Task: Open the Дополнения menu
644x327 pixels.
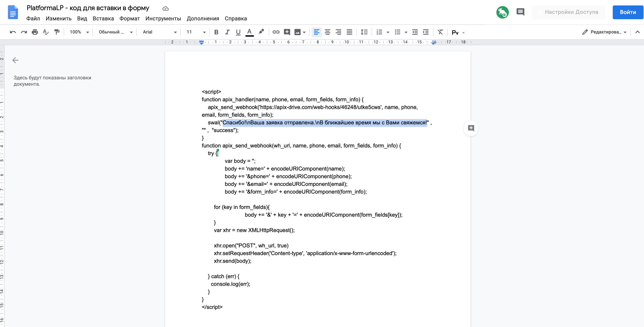Action: pos(203,19)
